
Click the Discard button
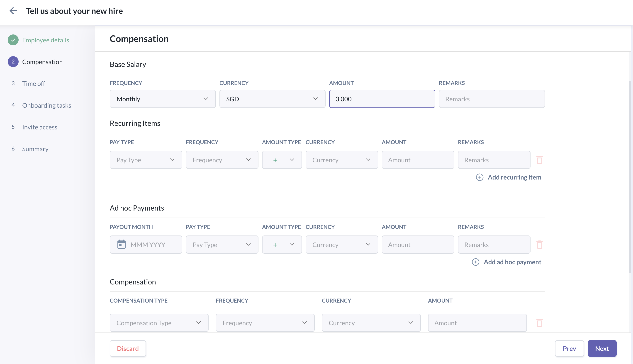tap(128, 349)
